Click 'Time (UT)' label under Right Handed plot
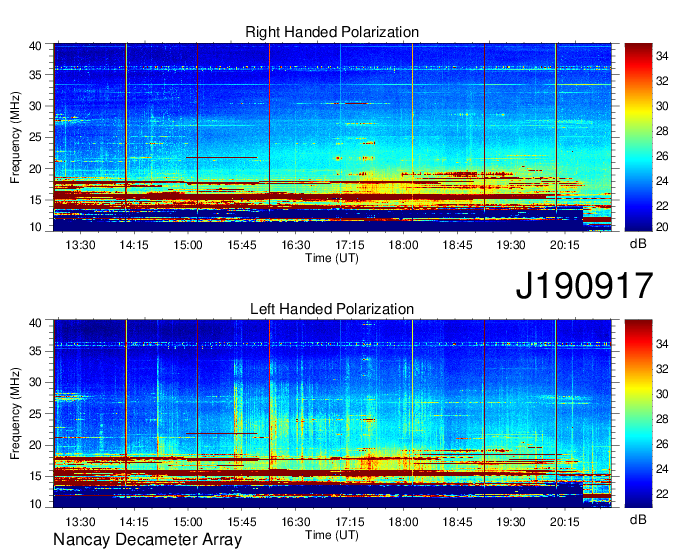 tap(332, 258)
